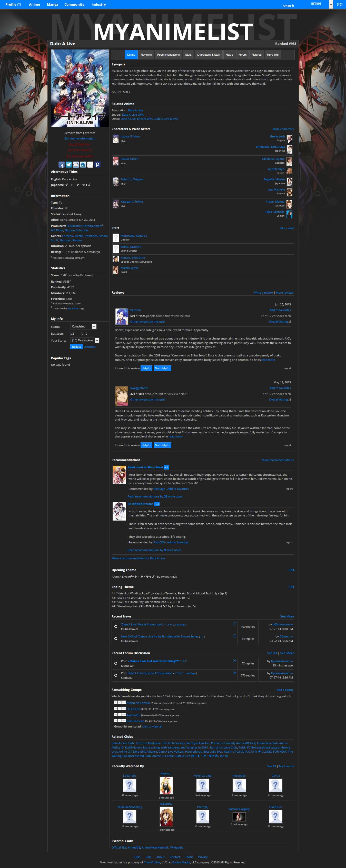Viewport: 346px width, 868px height.
Task: Click the Eps Seen input field
Action: [x=75, y=334]
